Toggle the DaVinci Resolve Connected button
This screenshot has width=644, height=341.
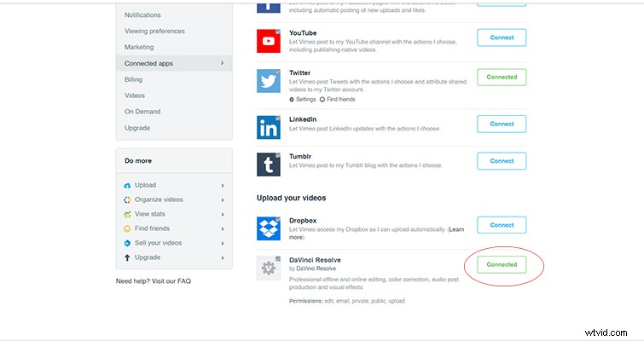pos(502,264)
